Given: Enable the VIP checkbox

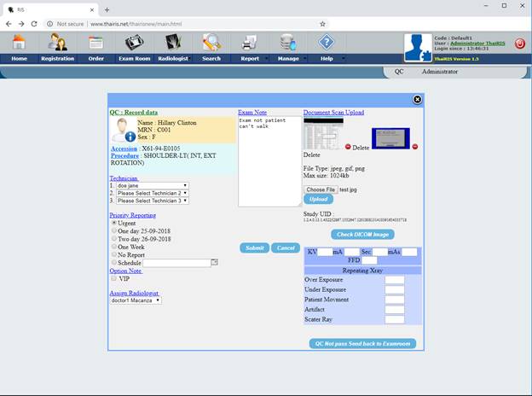Looking at the screenshot, I should tap(114, 278).
